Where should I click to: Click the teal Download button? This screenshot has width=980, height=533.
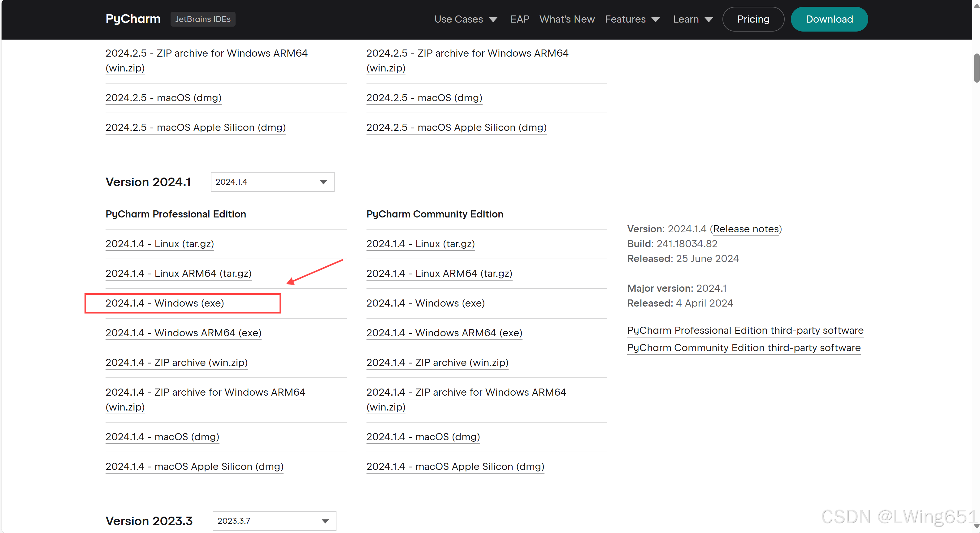(x=829, y=19)
